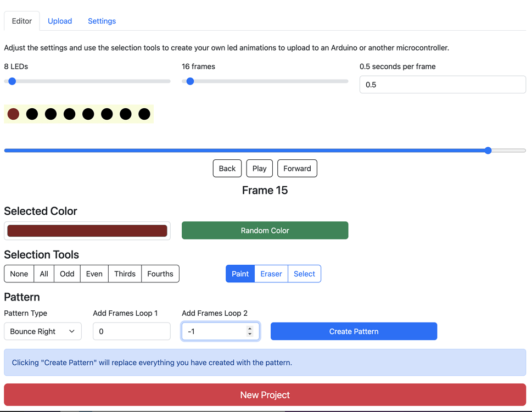Image resolution: width=532 pixels, height=412 pixels.
Task: Switch to the Eraser tool
Action: 271,273
